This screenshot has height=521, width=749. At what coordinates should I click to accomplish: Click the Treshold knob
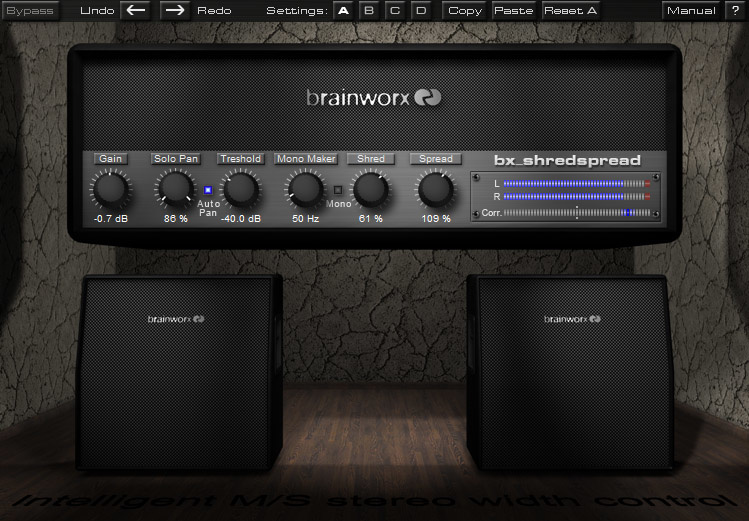(x=240, y=189)
